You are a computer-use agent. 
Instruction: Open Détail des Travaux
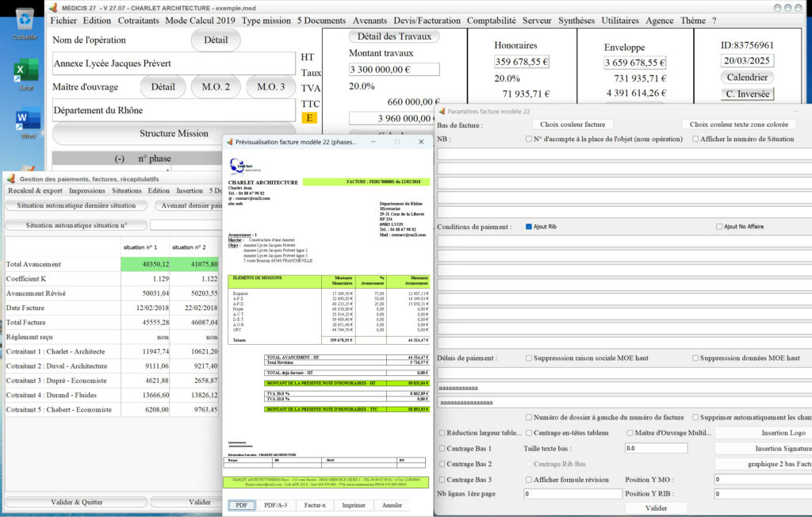click(394, 36)
